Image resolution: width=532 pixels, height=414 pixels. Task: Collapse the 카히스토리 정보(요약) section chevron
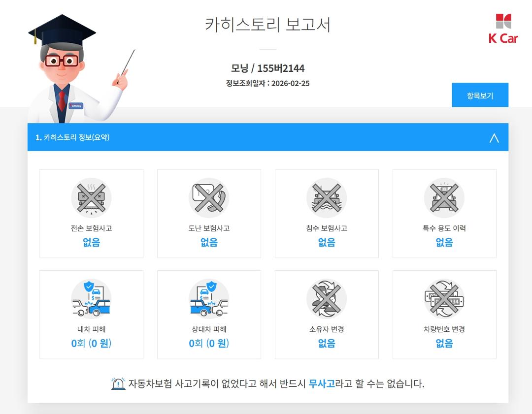(x=494, y=138)
